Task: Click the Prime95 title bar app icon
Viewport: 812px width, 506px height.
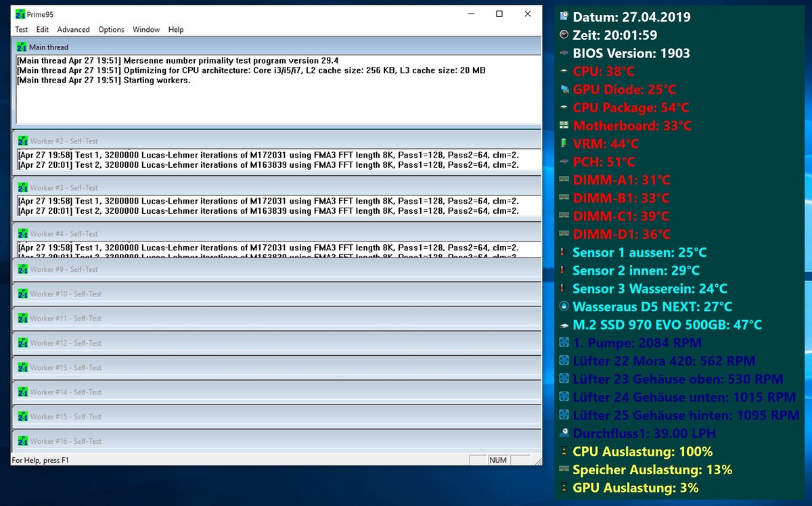Action: (20, 14)
